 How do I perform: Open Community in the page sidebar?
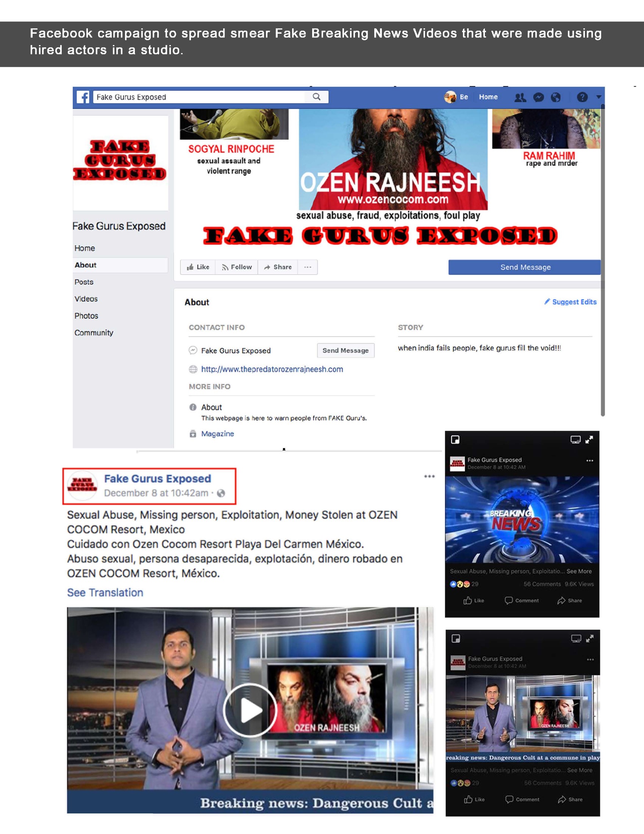coord(94,332)
